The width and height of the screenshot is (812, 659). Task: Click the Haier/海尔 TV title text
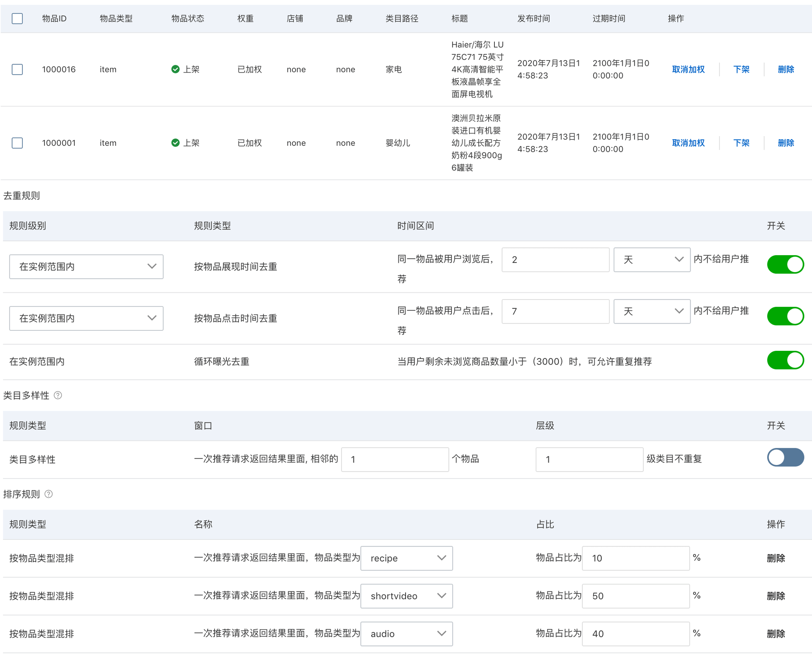pos(477,69)
